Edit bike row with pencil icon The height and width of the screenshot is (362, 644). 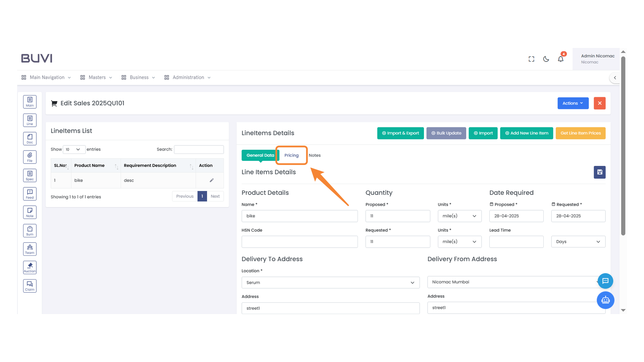(x=212, y=180)
